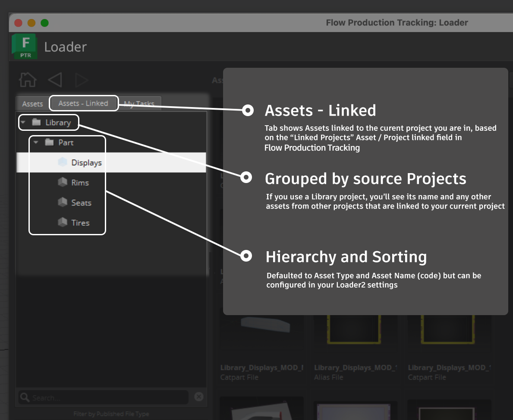Navigate forward with right arrow icon
The height and width of the screenshot is (420, 513).
(x=82, y=80)
